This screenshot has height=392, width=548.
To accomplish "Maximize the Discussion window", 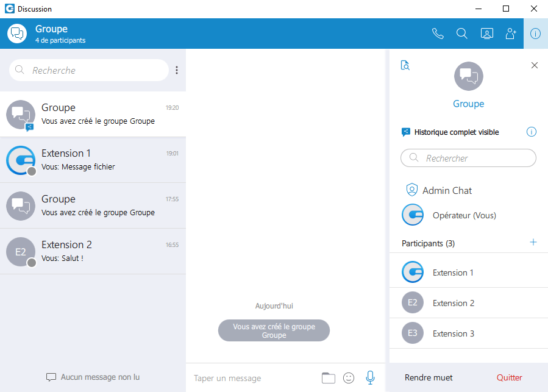I will tap(506, 9).
